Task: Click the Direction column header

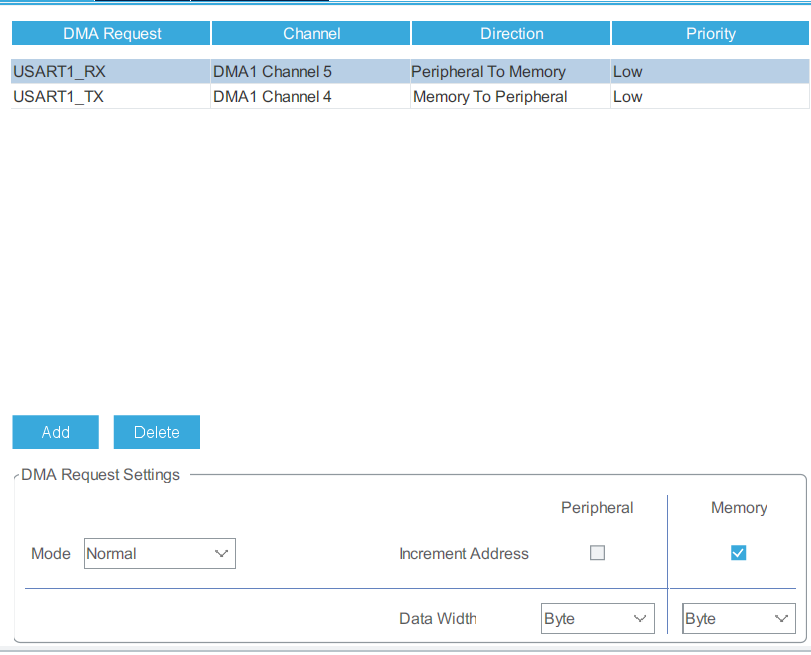Action: 511,34
